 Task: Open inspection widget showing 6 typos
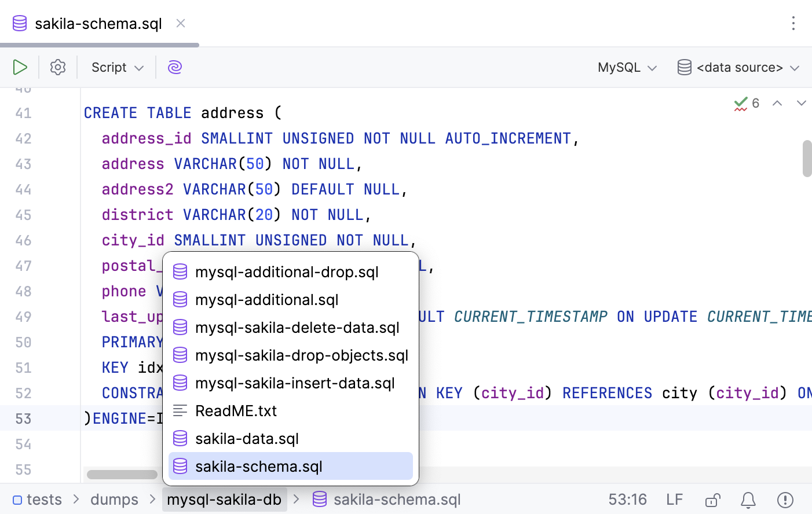point(747,104)
